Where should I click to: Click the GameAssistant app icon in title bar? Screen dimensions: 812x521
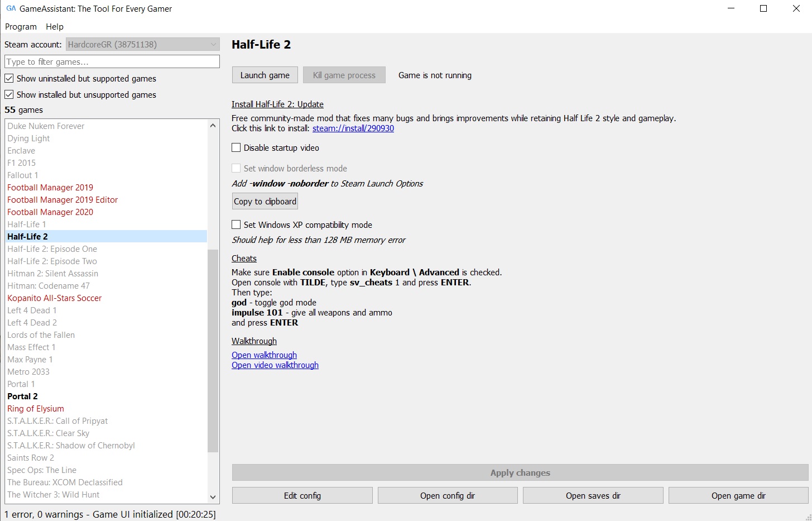(x=11, y=8)
